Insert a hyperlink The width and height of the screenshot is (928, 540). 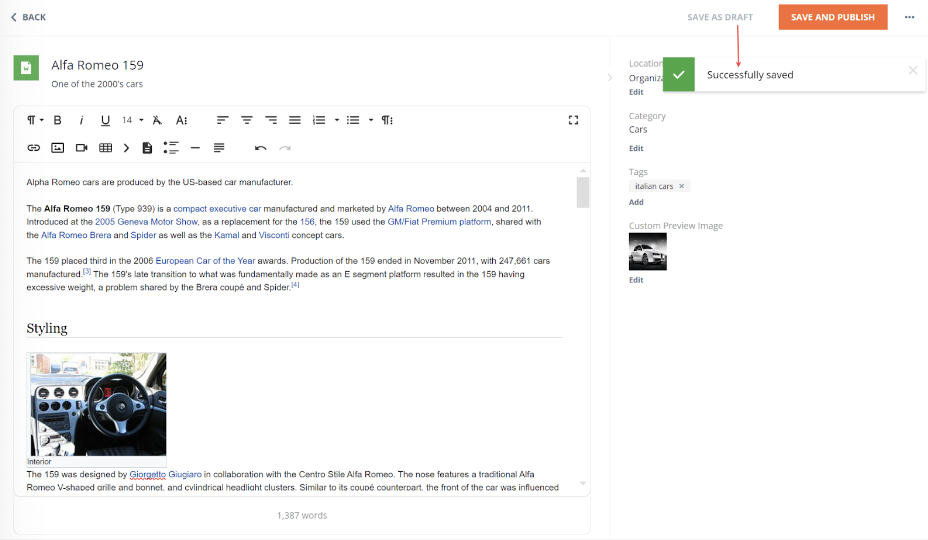[x=34, y=148]
